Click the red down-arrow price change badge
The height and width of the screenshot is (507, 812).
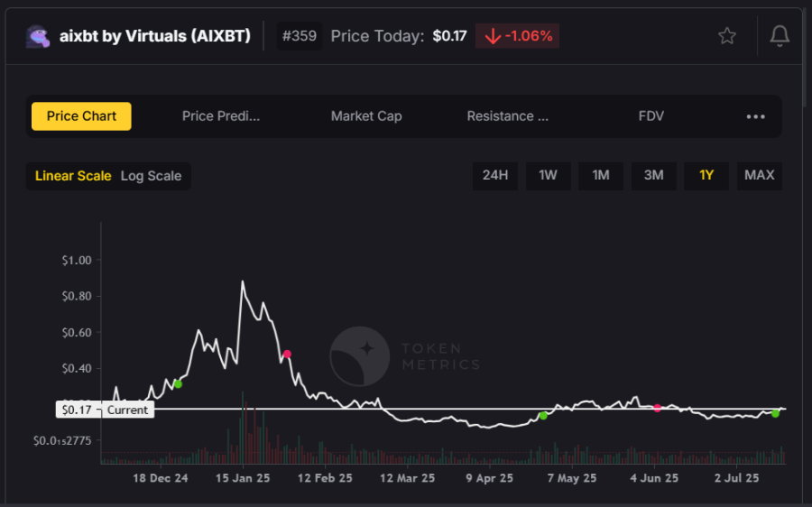517,36
